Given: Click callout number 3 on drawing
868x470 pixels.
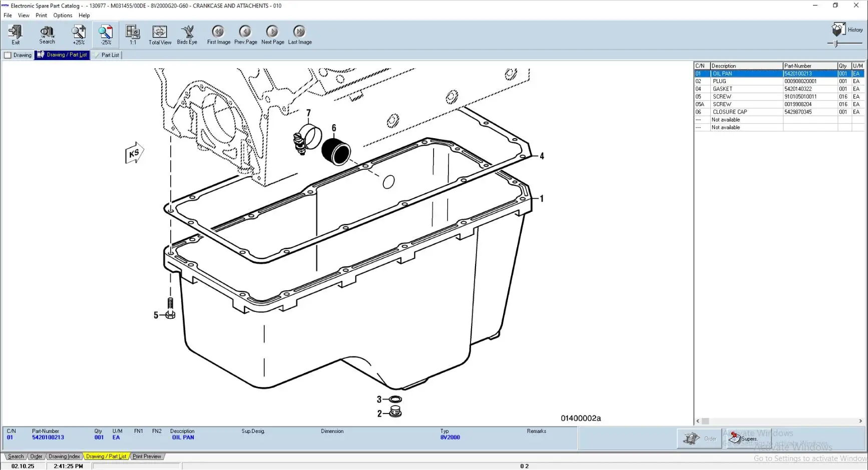Looking at the screenshot, I should tap(379, 399).
